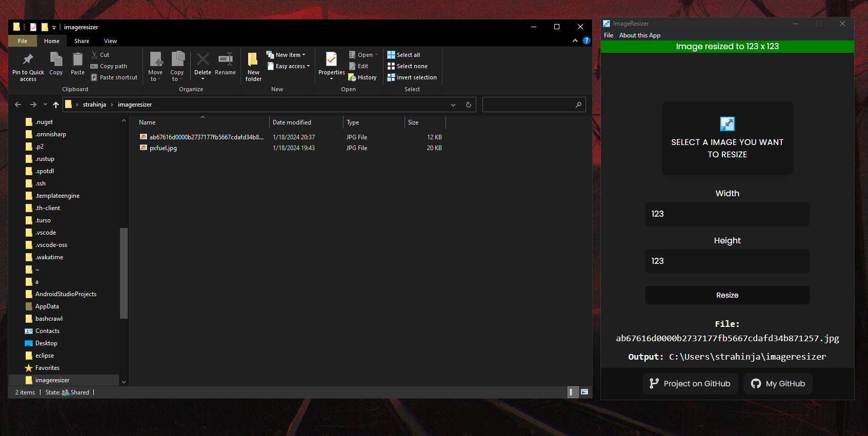Select the pxfuel.jpg file
This screenshot has height=436, width=868.
(x=163, y=148)
